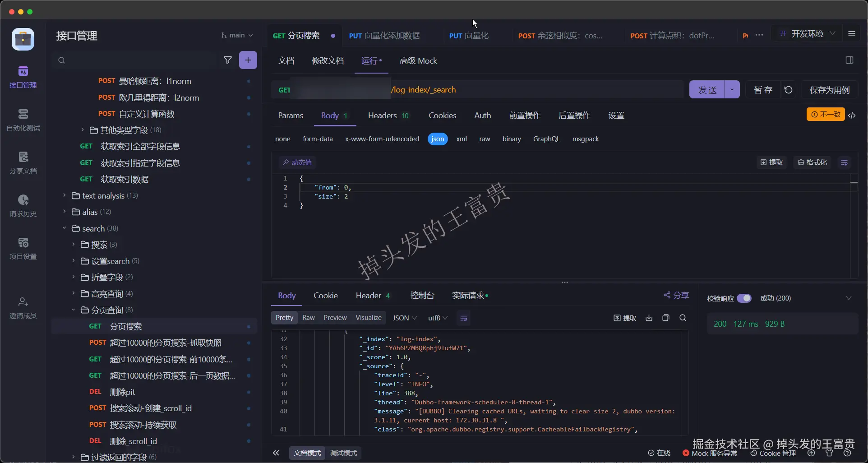Open the 高级 Mock tab
The height and width of the screenshot is (463, 868).
click(x=418, y=61)
